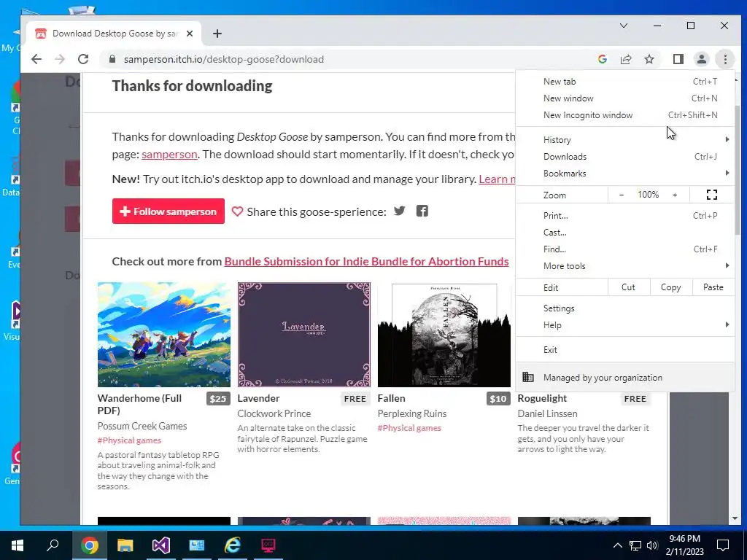Image resolution: width=747 pixels, height=560 pixels.
Task: Exit Chrome from the menu
Action: (x=625, y=349)
